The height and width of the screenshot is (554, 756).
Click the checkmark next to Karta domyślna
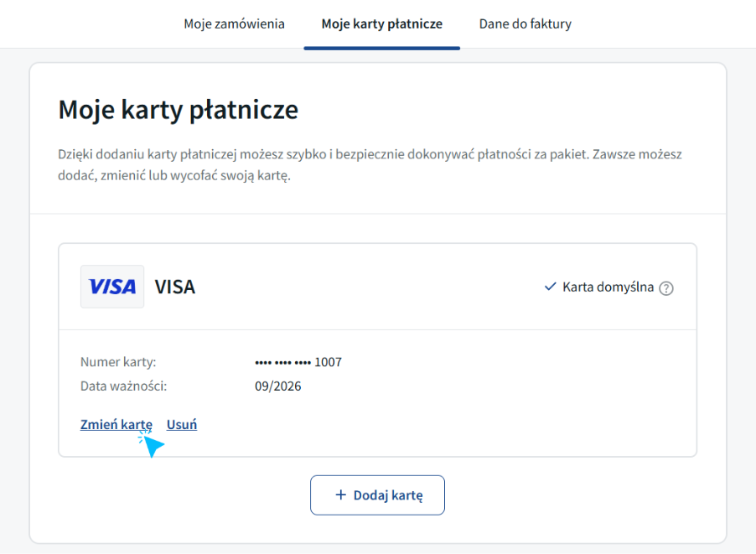click(550, 287)
